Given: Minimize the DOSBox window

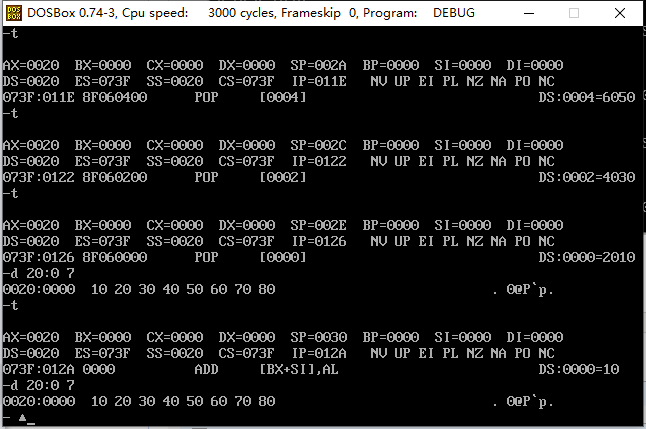Looking at the screenshot, I should [529, 13].
